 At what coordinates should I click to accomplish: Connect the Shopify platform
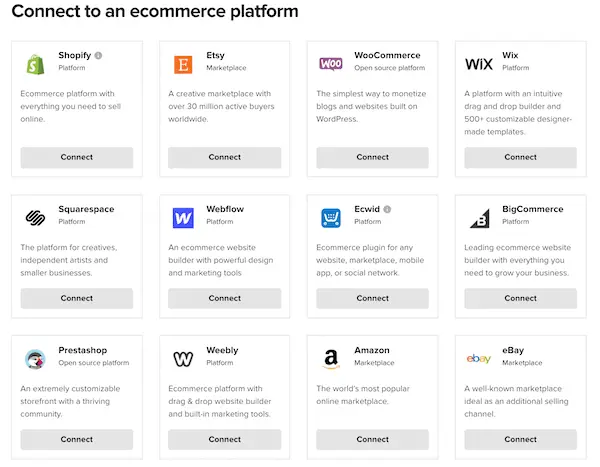(77, 157)
